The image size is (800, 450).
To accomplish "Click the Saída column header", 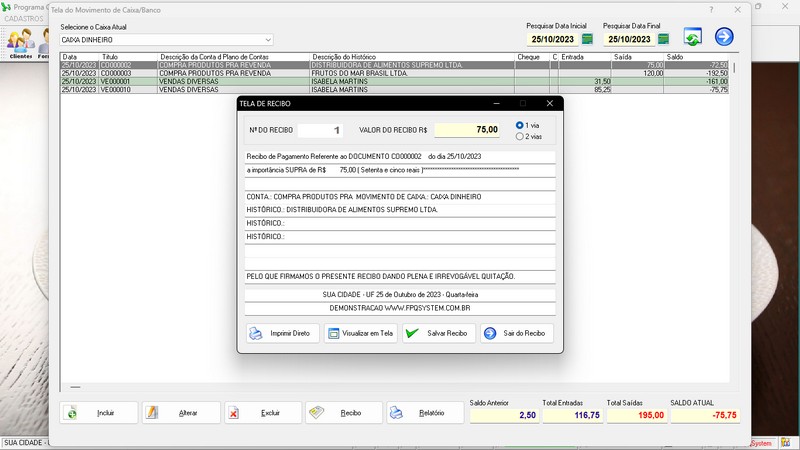I will click(638, 57).
